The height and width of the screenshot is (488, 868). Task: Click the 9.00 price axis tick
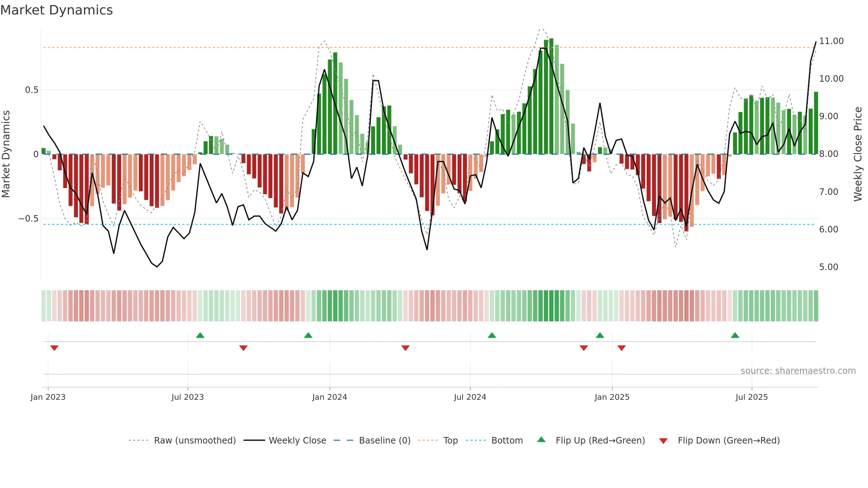pyautogui.click(x=829, y=116)
